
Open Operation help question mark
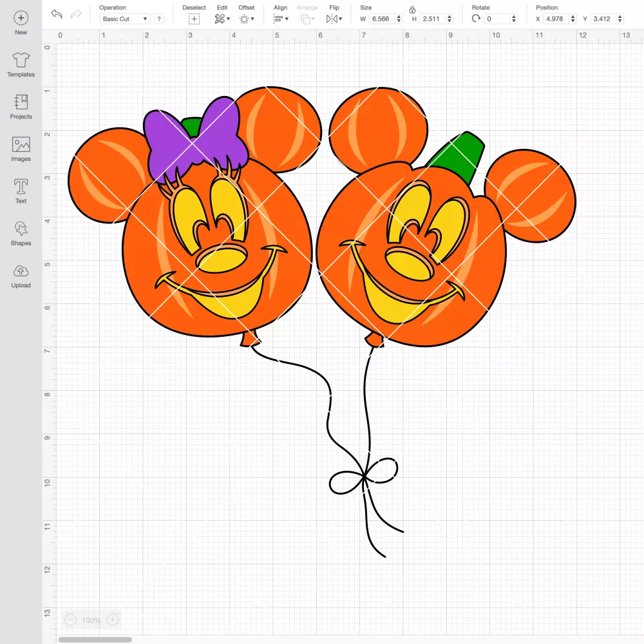159,19
